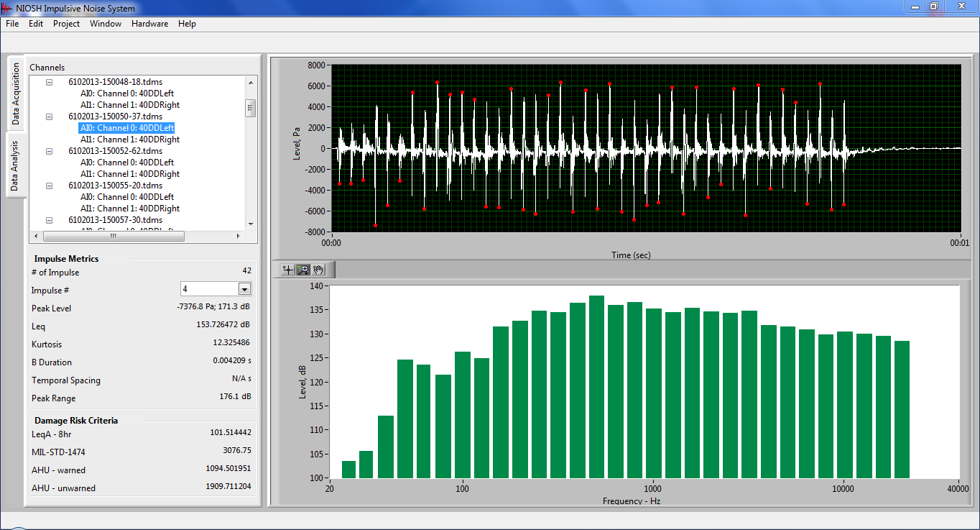The image size is (980, 530).
Task: Collapse the 6102013-150052-62.tdms tree node
Action: click(x=48, y=150)
